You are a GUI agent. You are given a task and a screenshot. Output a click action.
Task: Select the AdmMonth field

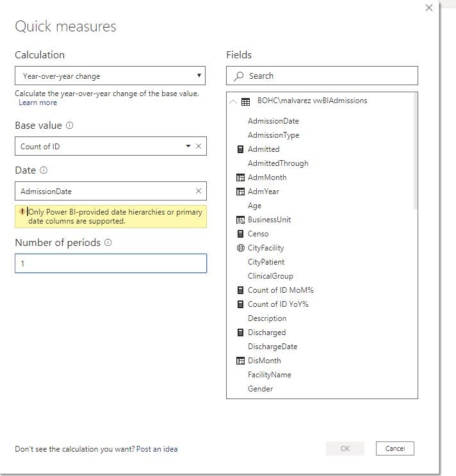[x=267, y=177]
